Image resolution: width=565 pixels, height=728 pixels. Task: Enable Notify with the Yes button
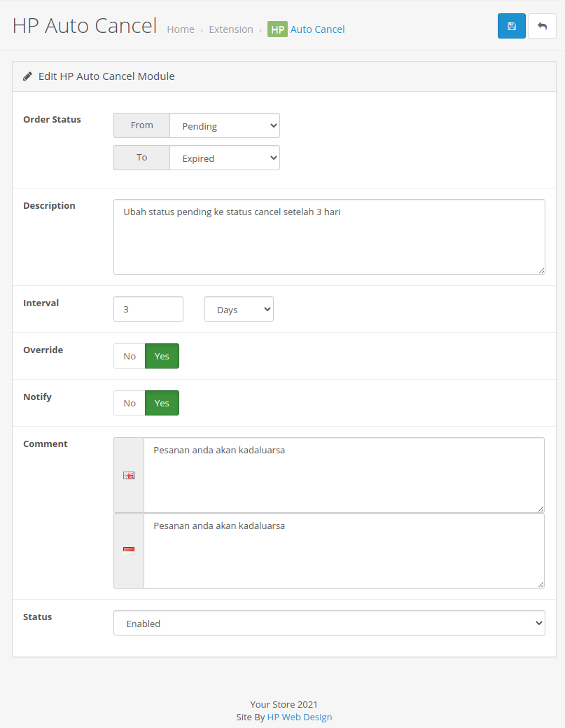pos(162,403)
